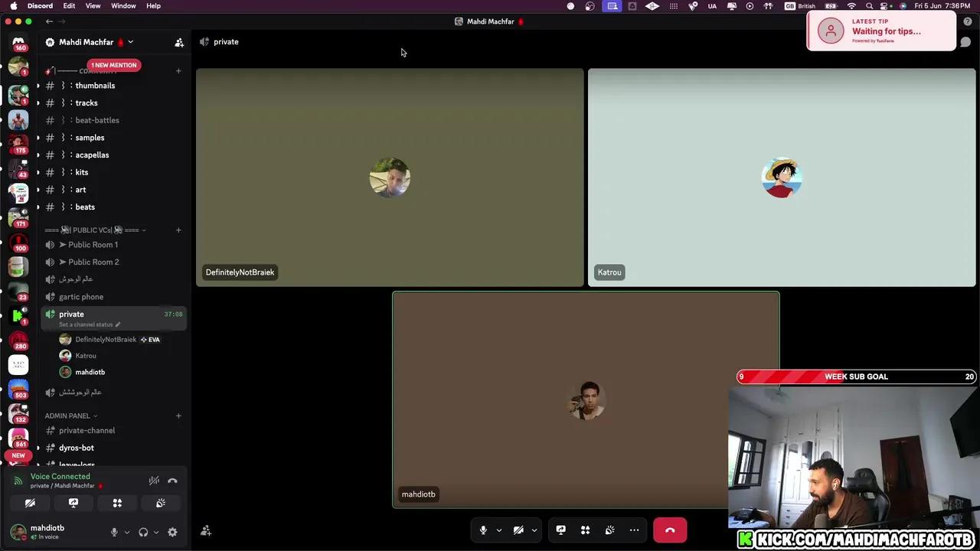Share your screen from the sidebar voice panel

coord(73,503)
